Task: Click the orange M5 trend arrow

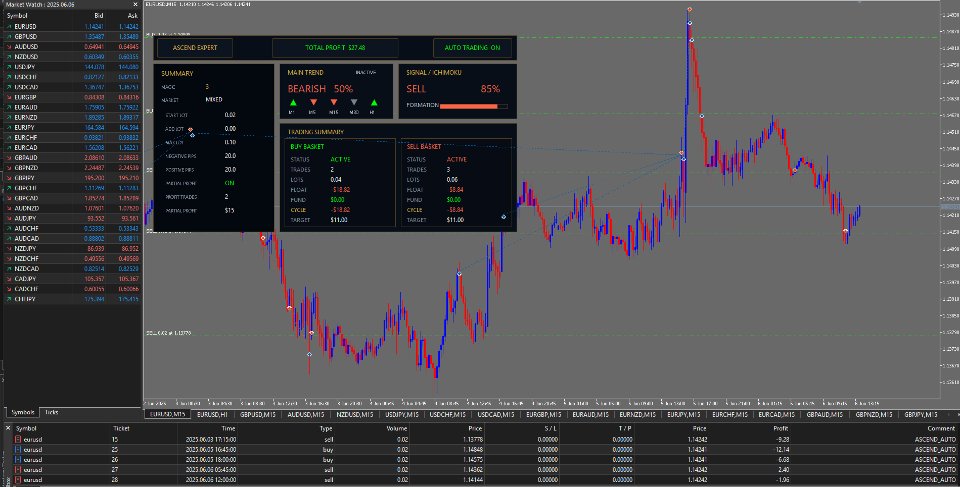Action: (x=313, y=102)
